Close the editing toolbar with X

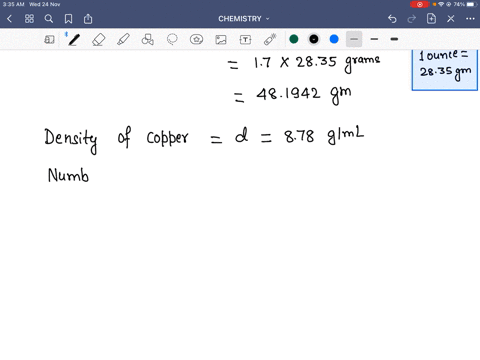click(x=451, y=19)
